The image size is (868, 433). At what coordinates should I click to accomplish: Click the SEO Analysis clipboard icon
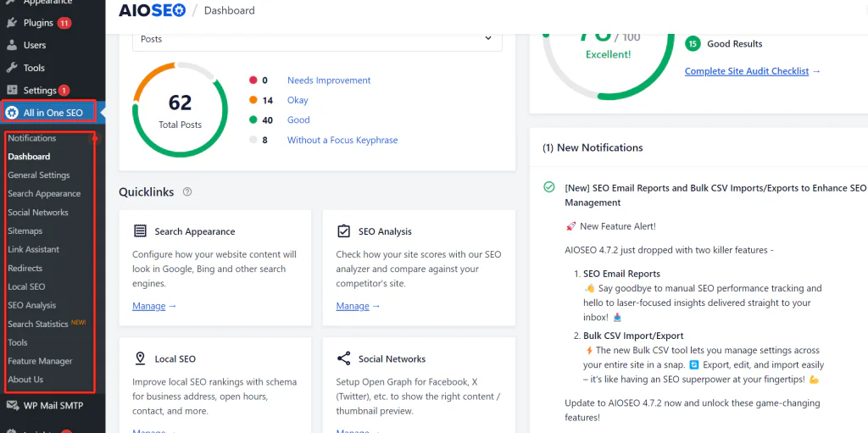343,231
